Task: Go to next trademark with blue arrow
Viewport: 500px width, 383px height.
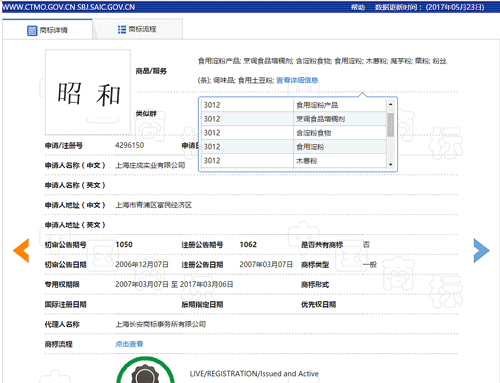Action: pyautogui.click(x=481, y=251)
